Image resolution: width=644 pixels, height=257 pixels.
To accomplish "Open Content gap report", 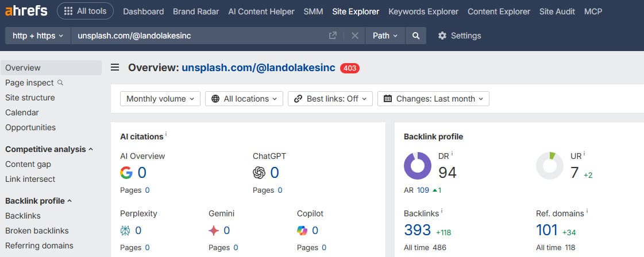I will 28,164.
